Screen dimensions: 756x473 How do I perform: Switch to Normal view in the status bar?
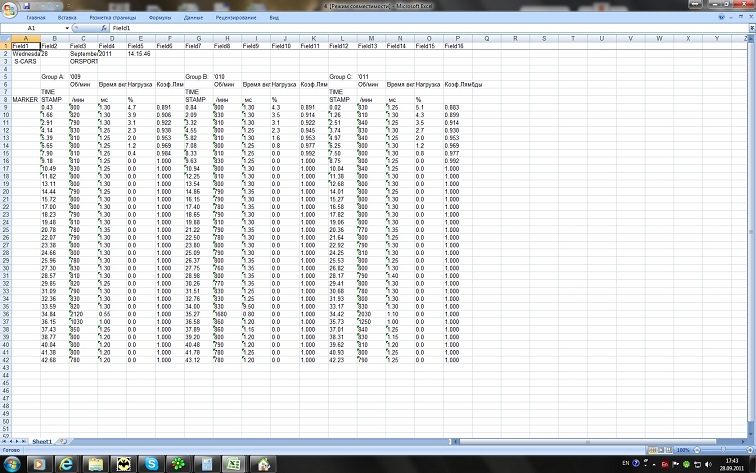(652, 450)
